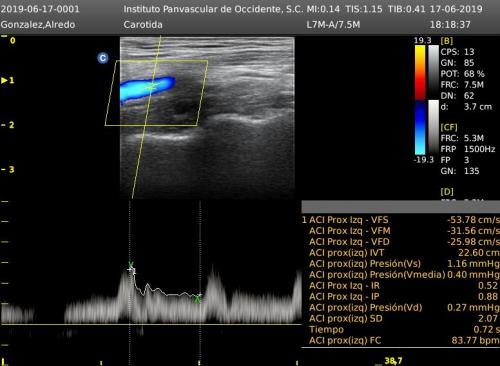Click the blue color flow in carotid

pos(147,88)
